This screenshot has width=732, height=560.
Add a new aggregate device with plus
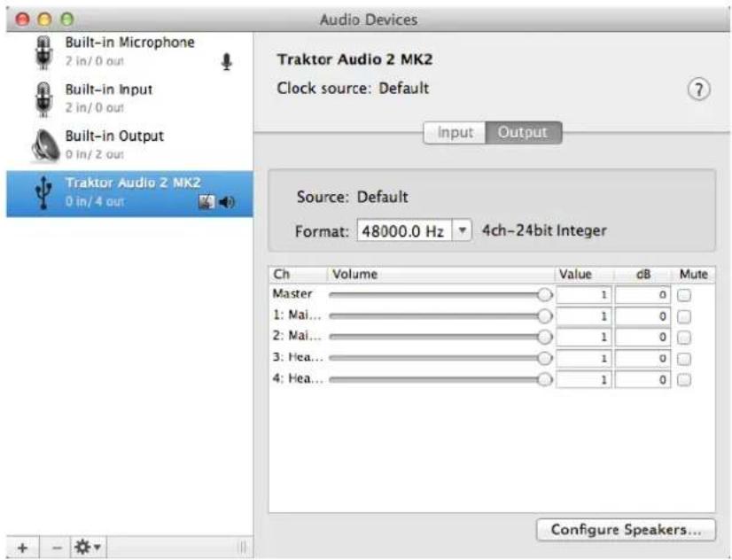pyautogui.click(x=22, y=547)
